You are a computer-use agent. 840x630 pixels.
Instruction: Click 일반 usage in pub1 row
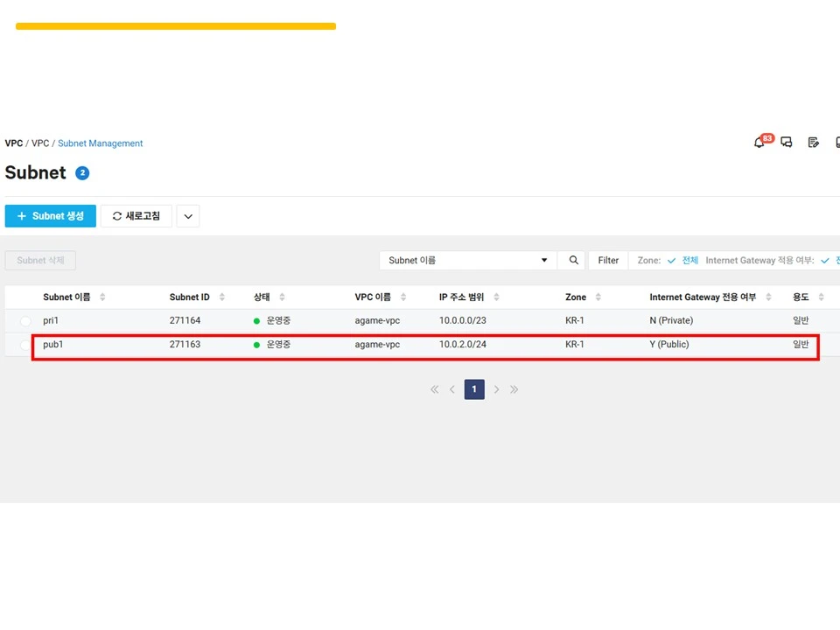[801, 345]
